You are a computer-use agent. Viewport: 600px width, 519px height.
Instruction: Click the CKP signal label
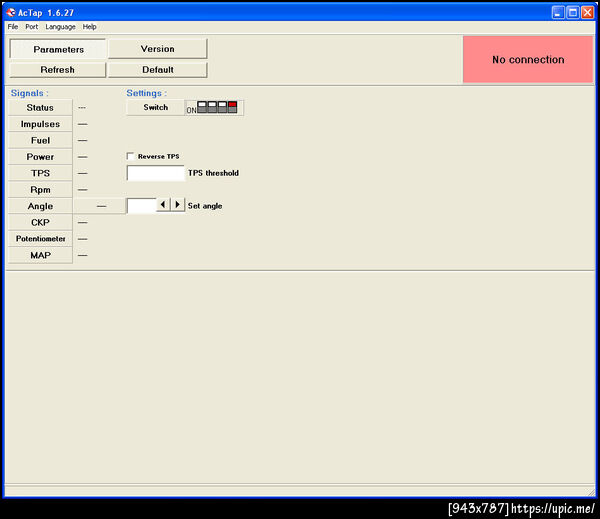click(x=40, y=222)
